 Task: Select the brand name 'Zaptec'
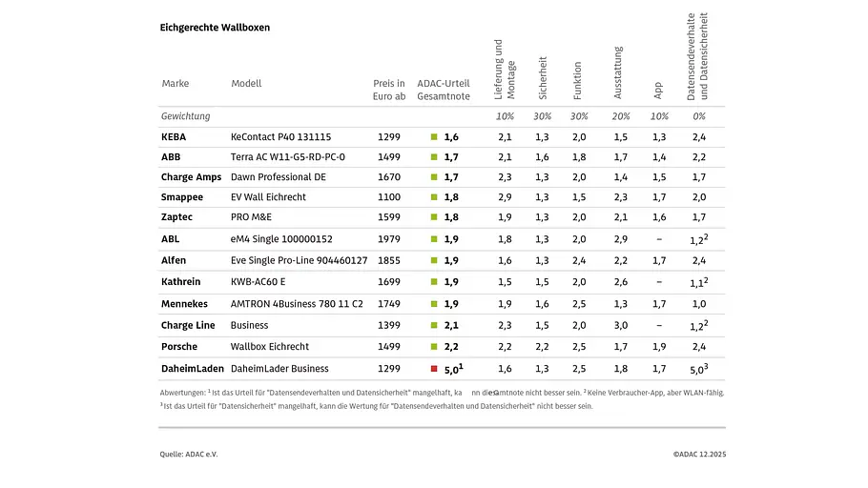click(176, 217)
